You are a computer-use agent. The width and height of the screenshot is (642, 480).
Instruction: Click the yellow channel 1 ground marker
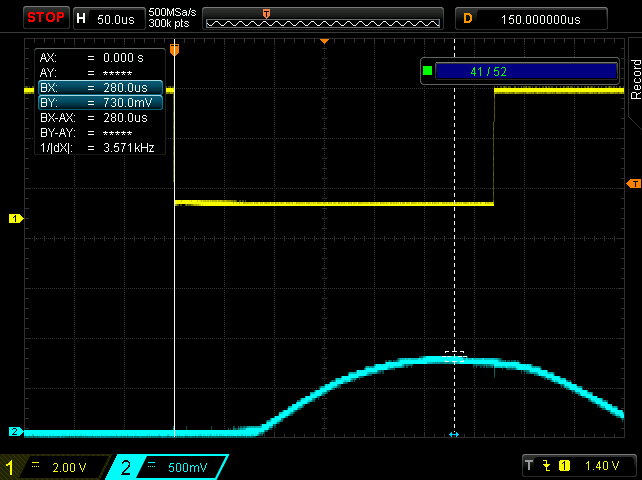15,218
